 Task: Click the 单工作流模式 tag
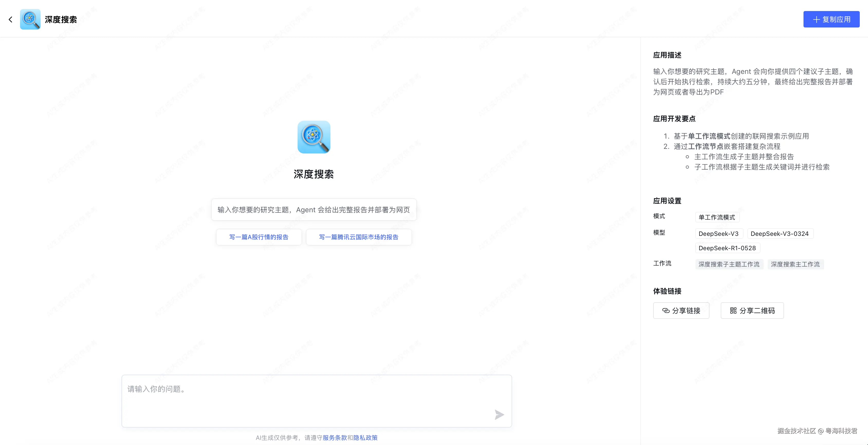pos(717,217)
